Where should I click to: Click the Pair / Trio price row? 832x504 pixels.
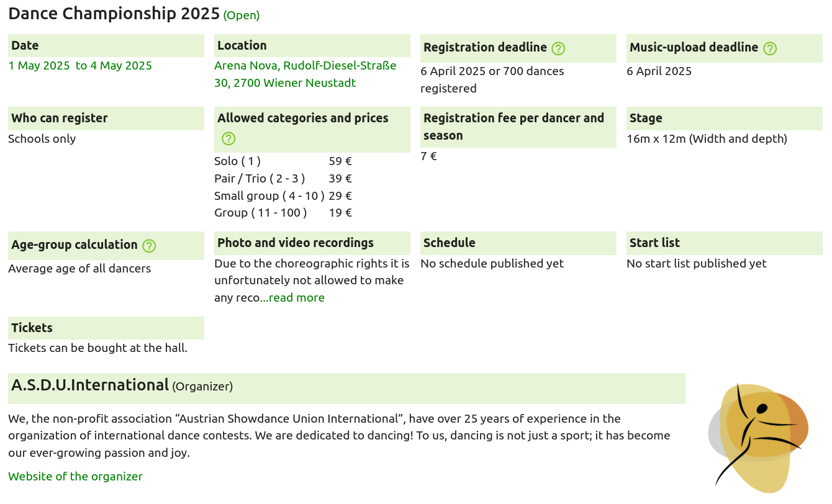[283, 179]
